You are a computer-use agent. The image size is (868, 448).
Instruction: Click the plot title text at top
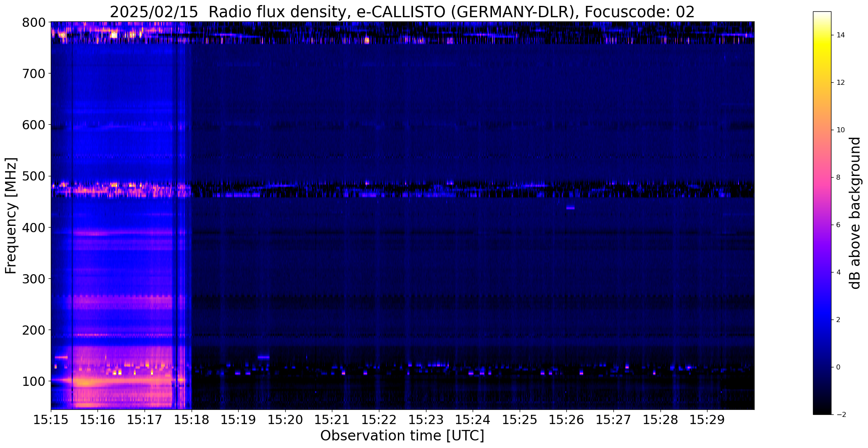tap(402, 12)
